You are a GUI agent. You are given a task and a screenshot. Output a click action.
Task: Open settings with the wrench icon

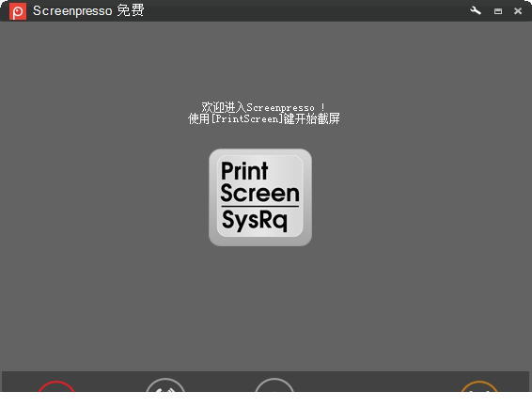pos(476,11)
